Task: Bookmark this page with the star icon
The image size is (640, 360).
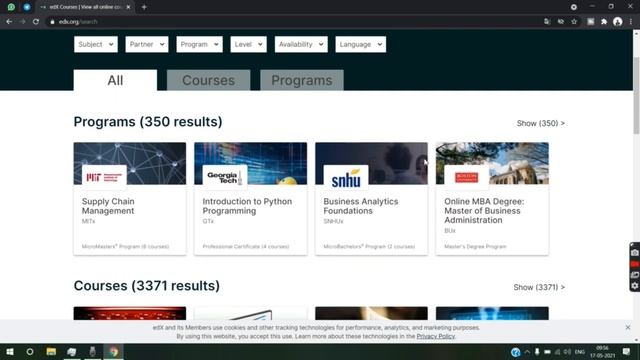Action: pos(574,22)
